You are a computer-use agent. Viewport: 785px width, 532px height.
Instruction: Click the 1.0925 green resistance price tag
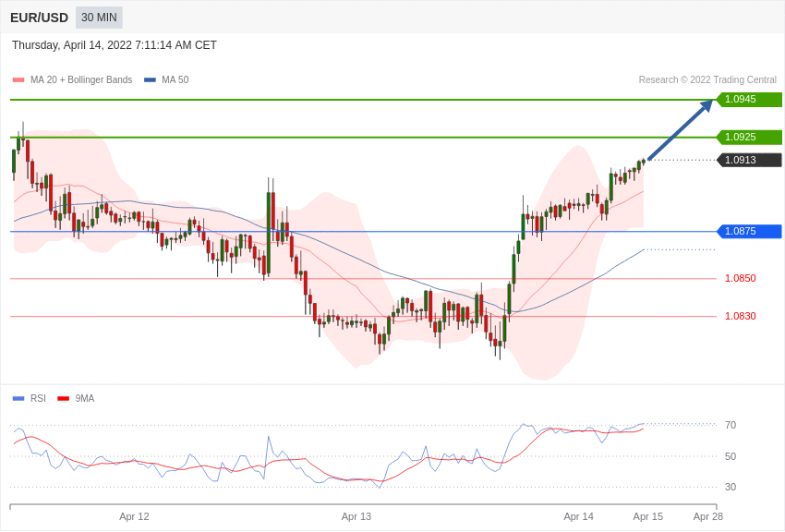[750, 137]
